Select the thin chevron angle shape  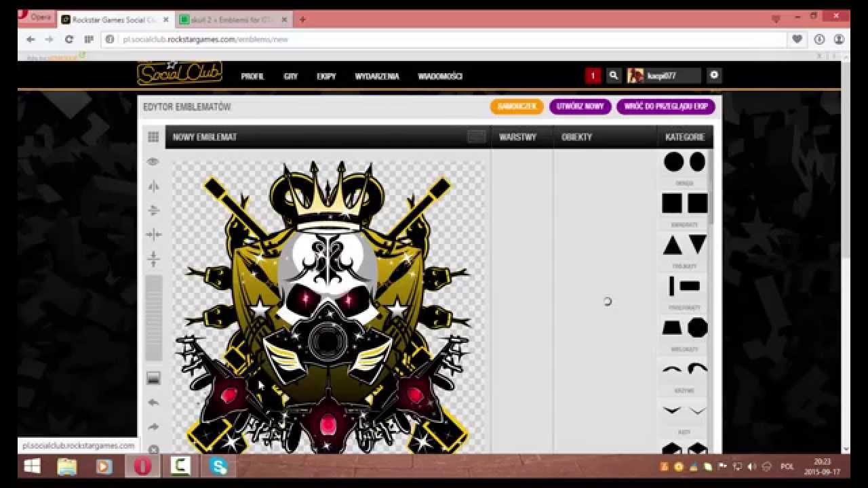[x=697, y=411]
